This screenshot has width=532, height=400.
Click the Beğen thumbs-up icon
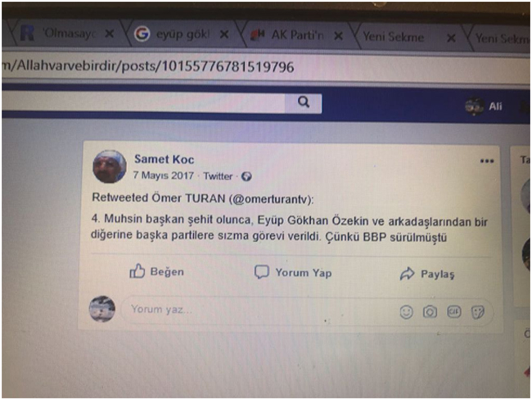[137, 271]
